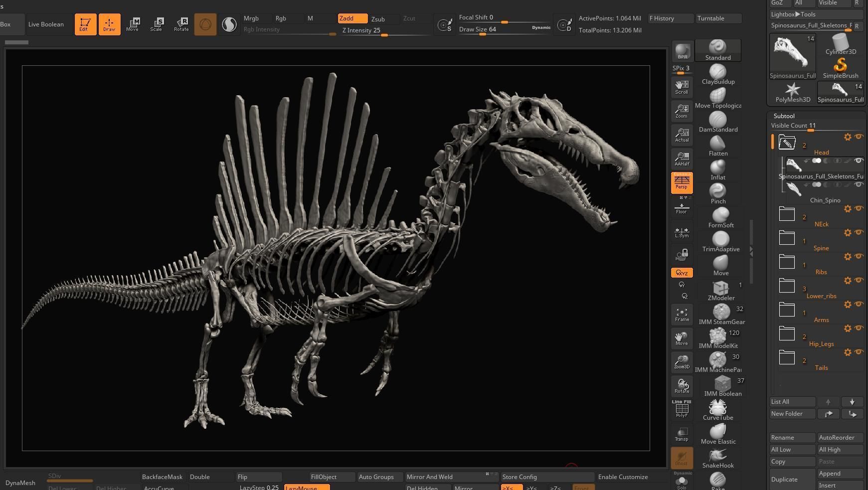Hide the Ribs folder with eye icon
Screen dimensions: 868x490
pos(859,256)
